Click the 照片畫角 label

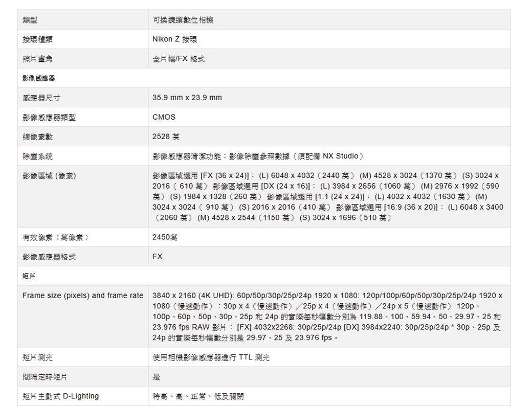tap(37, 59)
